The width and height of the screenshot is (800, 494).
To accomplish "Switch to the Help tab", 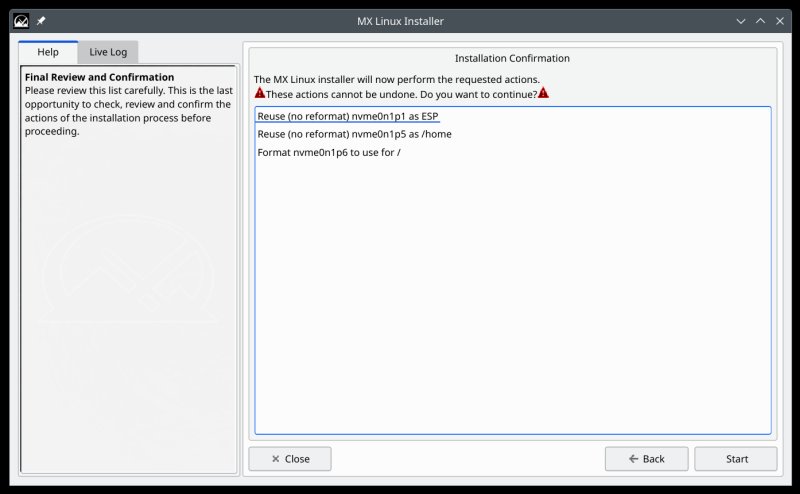I will pos(48,52).
